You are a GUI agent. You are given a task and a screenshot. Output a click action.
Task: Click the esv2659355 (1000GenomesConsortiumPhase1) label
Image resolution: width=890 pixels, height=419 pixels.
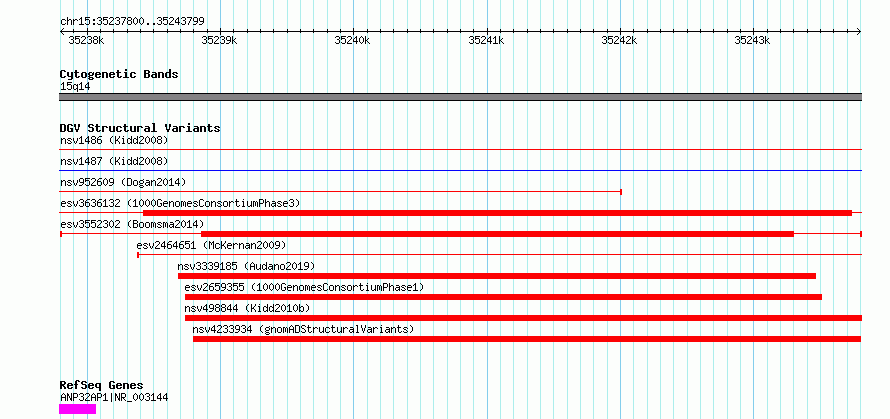304,288
